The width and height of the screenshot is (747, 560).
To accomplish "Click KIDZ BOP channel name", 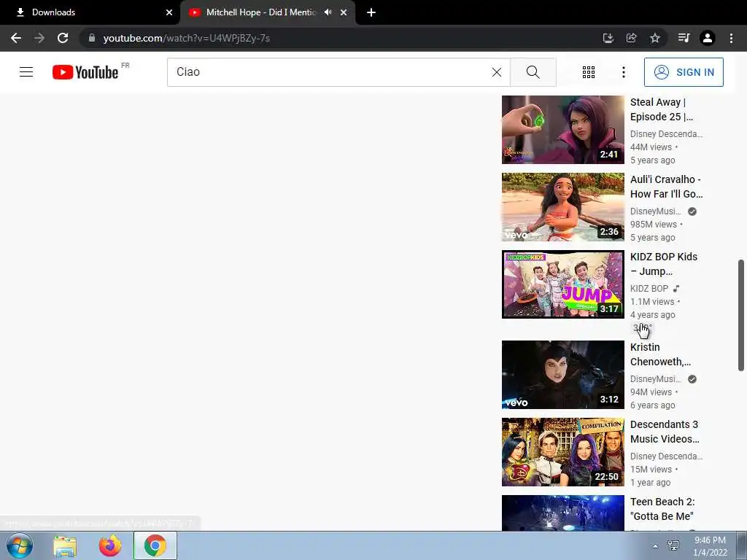I will point(649,289).
